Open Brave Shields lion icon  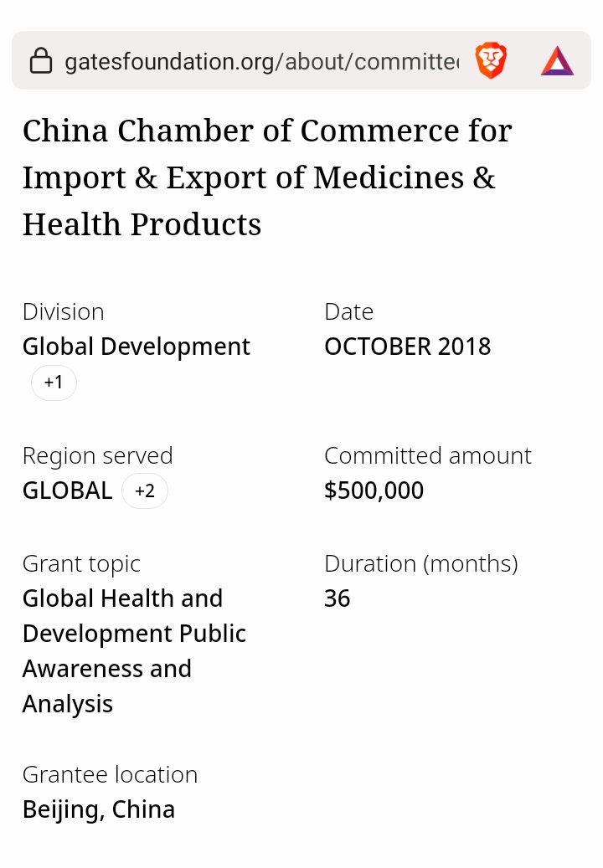491,60
